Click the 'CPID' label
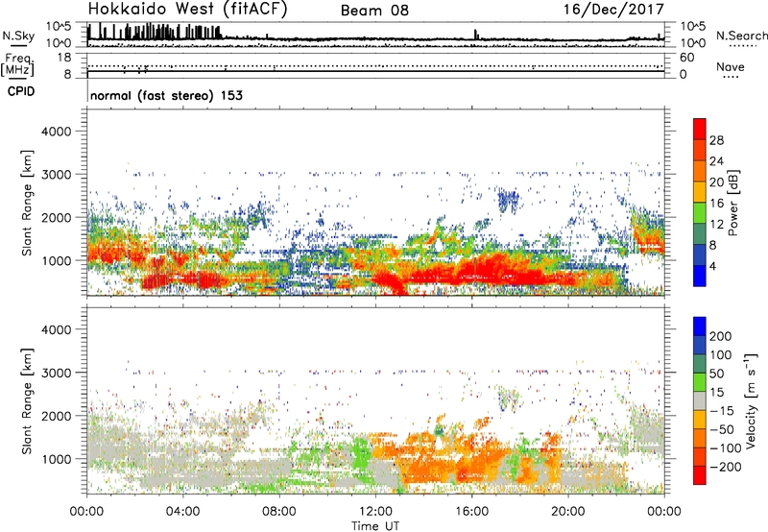 point(21,91)
